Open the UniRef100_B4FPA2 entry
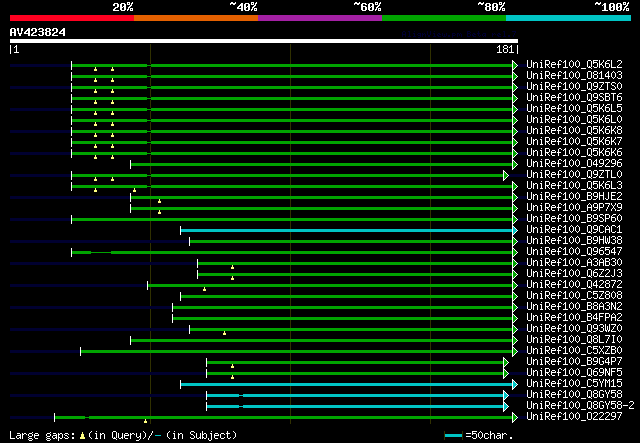The height and width of the screenshot is (443, 640). tap(574, 318)
